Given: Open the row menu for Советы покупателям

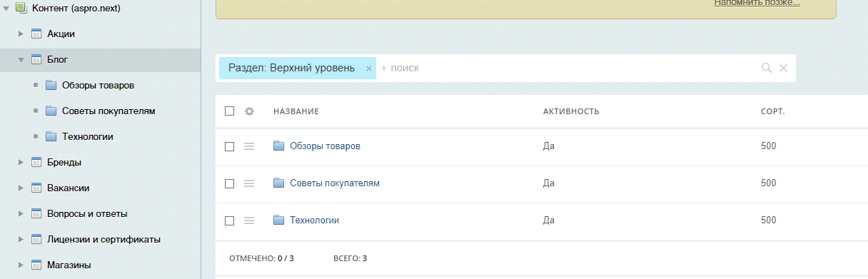Looking at the screenshot, I should coord(249,183).
